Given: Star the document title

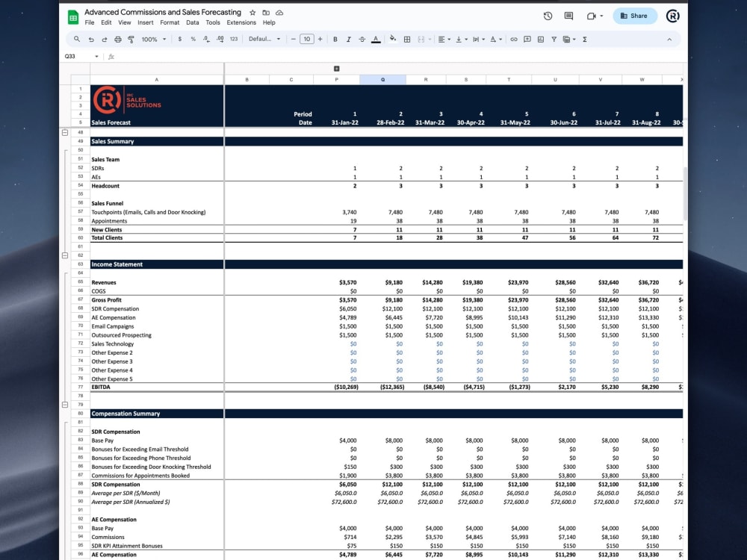Looking at the screenshot, I should [252, 13].
